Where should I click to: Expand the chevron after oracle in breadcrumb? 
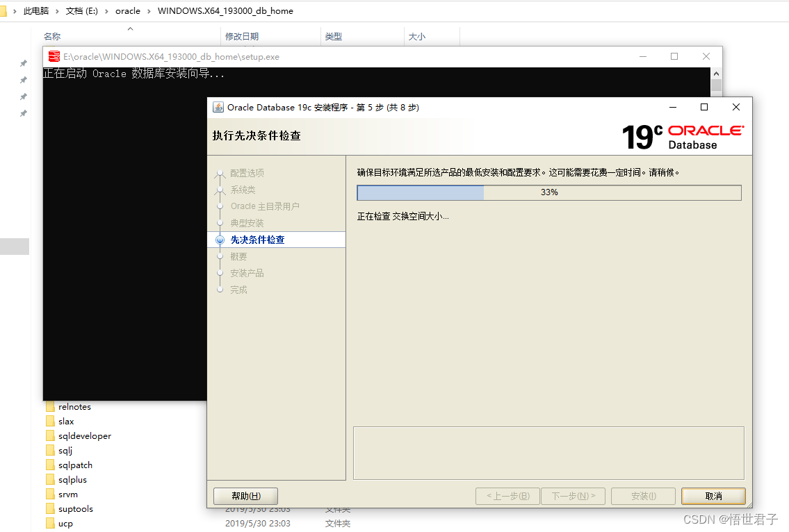(149, 10)
